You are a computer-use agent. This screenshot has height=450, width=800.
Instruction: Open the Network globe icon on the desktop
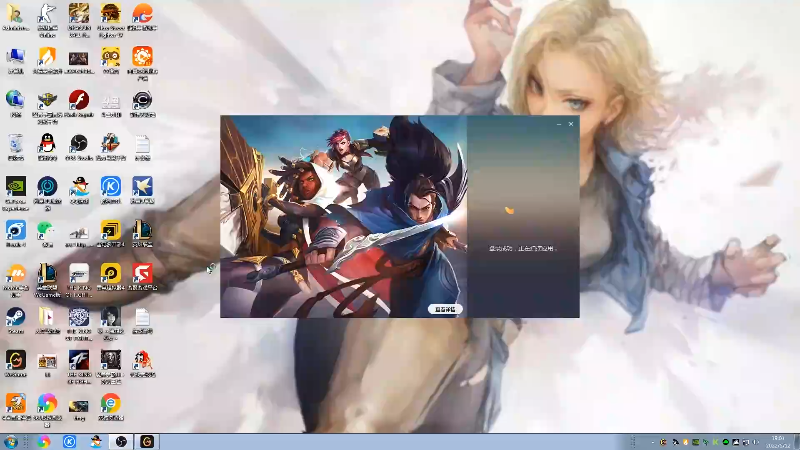[x=15, y=100]
